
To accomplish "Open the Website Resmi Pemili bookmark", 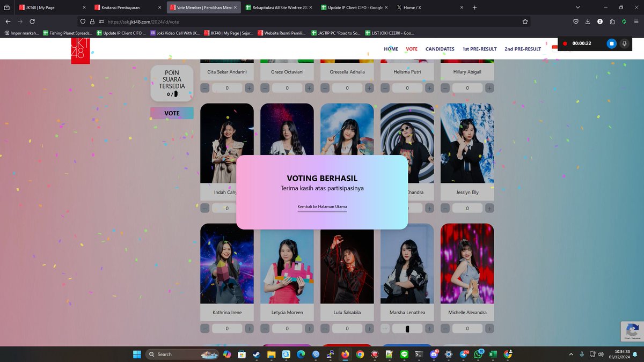I will point(282,33).
